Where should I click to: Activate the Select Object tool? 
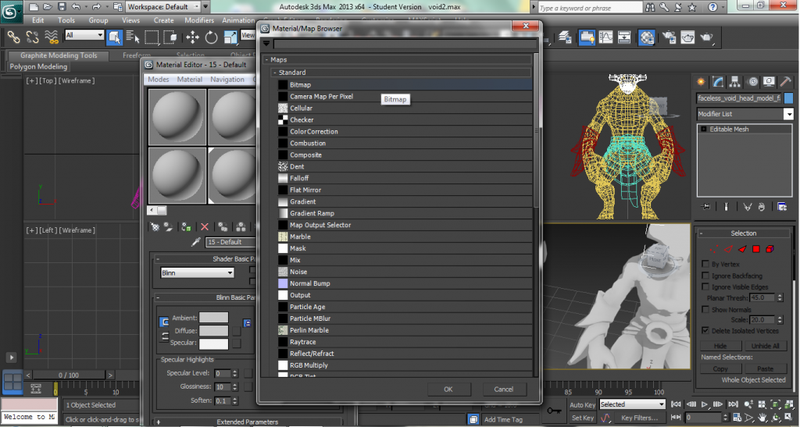(114, 37)
